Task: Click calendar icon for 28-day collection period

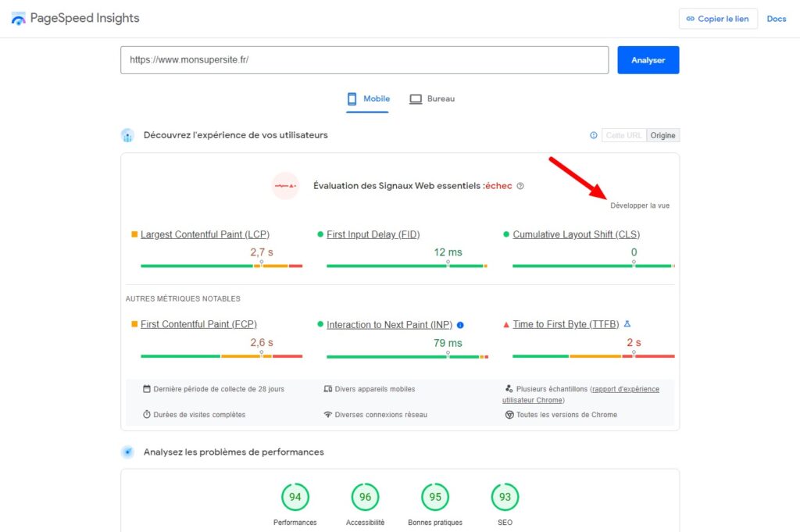Action: (146, 389)
